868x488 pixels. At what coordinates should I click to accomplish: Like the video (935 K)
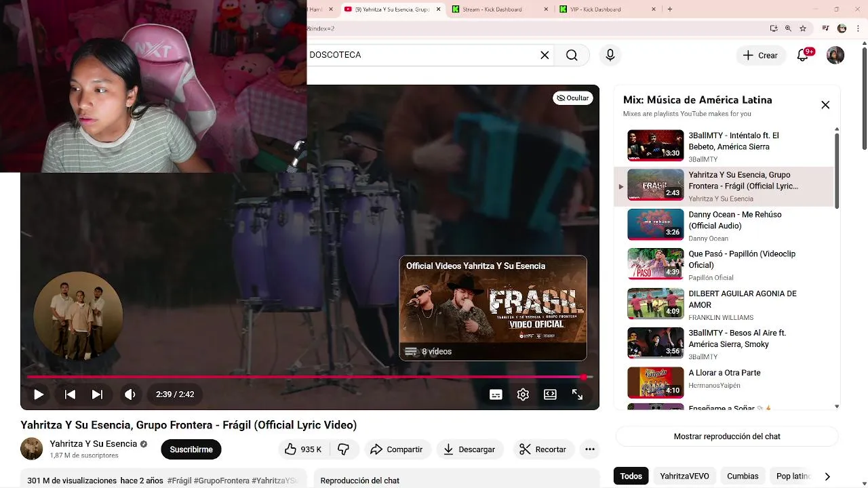pos(303,449)
